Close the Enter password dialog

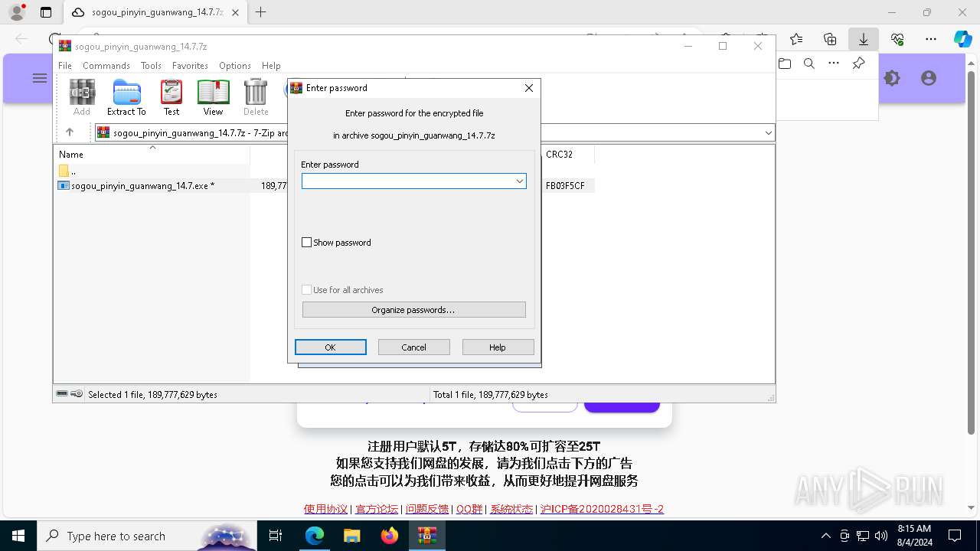(528, 88)
